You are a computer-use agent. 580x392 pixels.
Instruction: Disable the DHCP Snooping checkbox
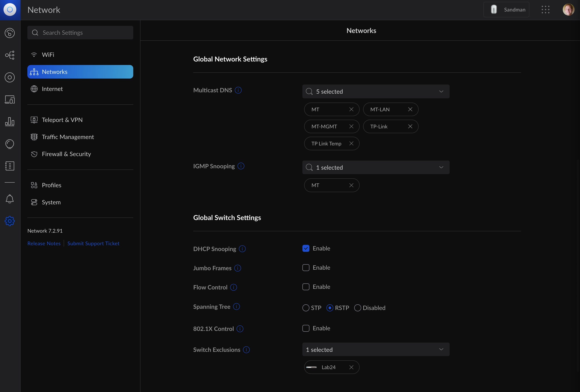click(306, 248)
